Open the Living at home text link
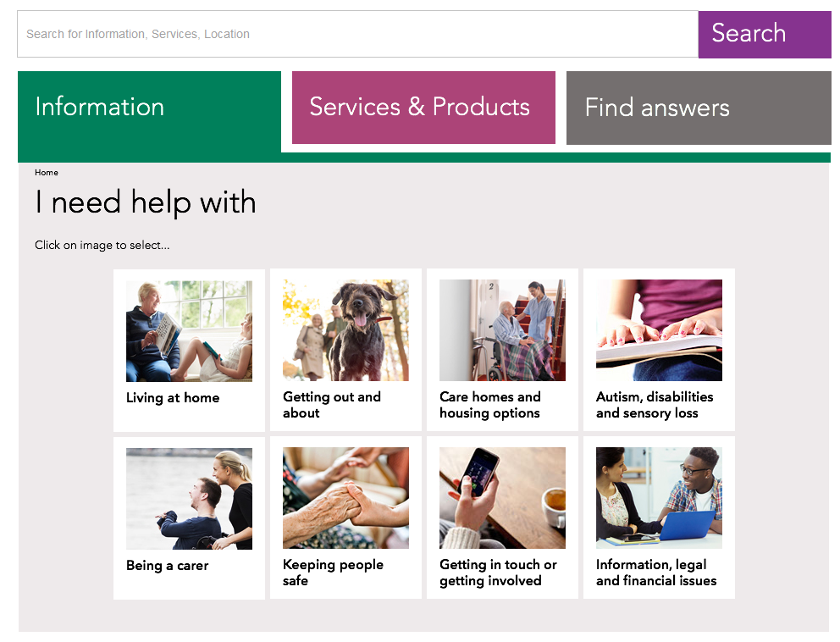This screenshot has height=642, width=840. [x=173, y=397]
